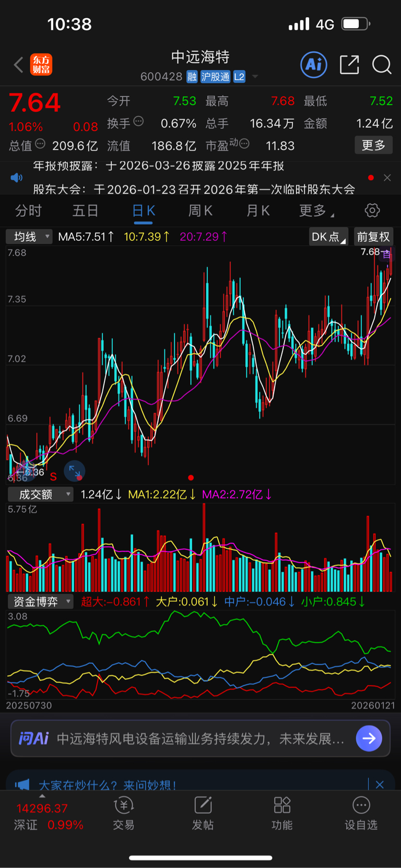Tap info icon next to 换手
401x868 pixels.
tap(138, 122)
